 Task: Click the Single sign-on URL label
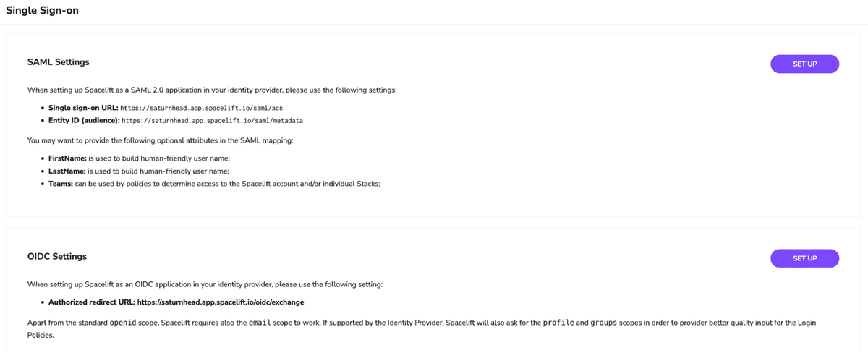click(83, 108)
